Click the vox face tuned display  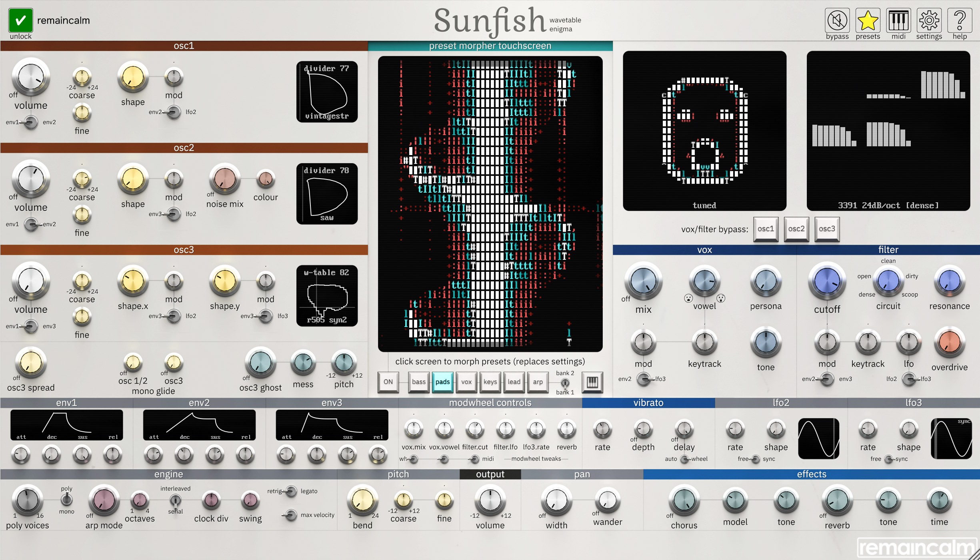coord(704,131)
